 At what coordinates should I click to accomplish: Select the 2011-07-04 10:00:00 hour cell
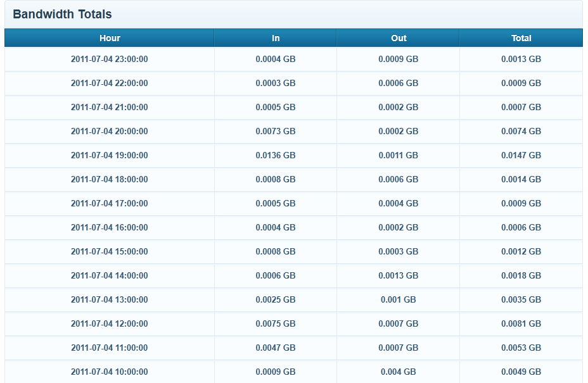[x=110, y=372]
